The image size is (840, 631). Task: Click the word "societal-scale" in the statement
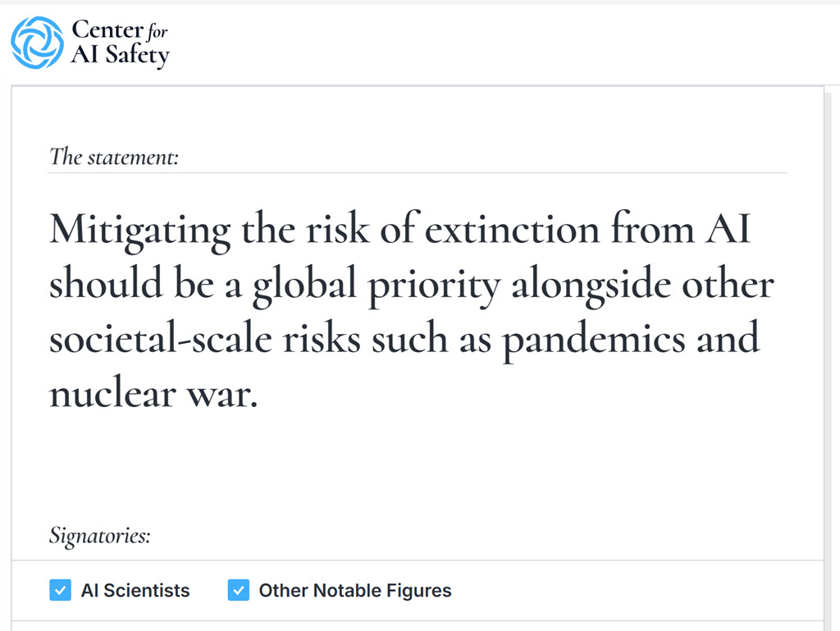tap(161, 339)
